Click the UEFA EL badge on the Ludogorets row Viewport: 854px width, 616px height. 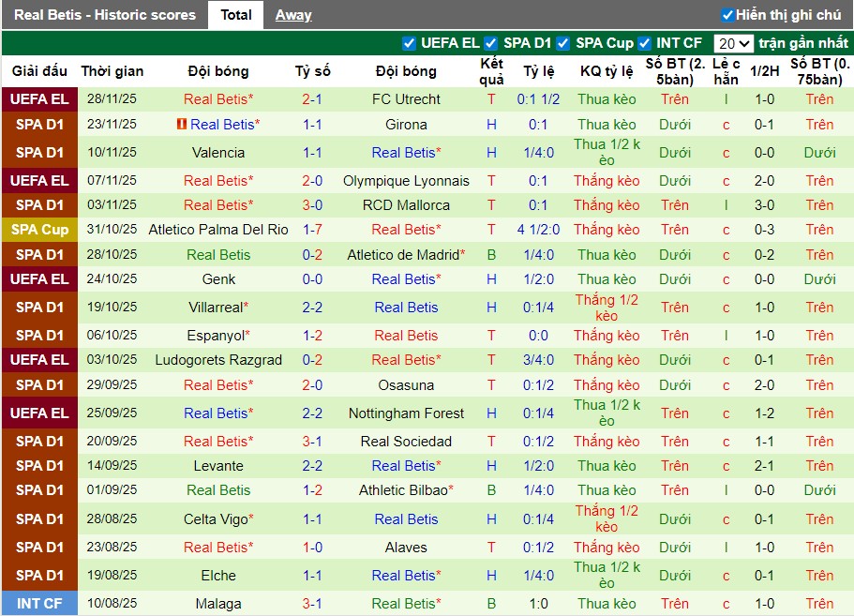pyautogui.click(x=38, y=360)
